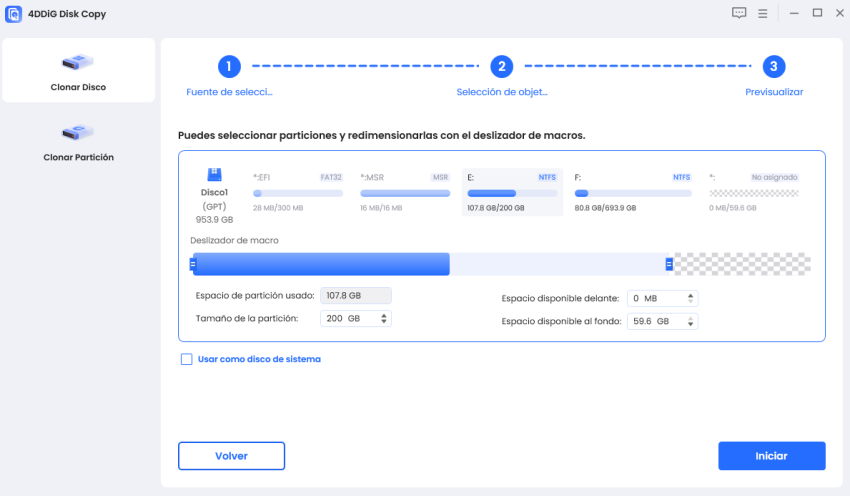The image size is (850, 496).
Task: Adjust the Espacio disponible delante spinner arrows
Action: click(691, 298)
